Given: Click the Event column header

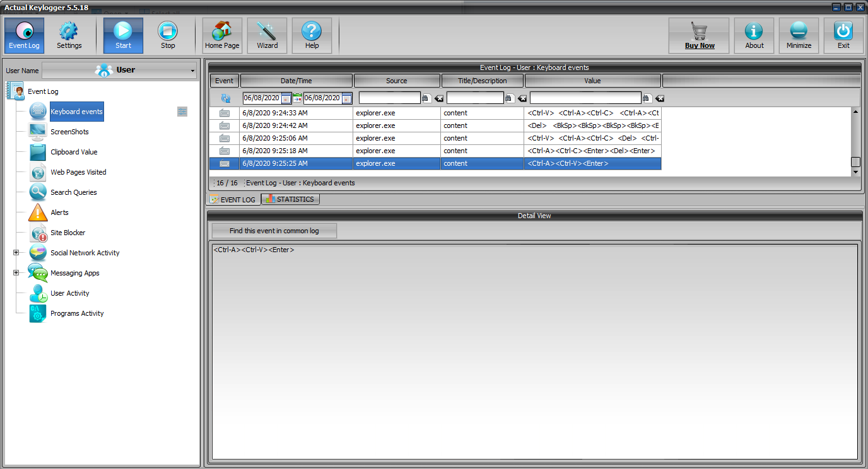Looking at the screenshot, I should click(x=224, y=81).
